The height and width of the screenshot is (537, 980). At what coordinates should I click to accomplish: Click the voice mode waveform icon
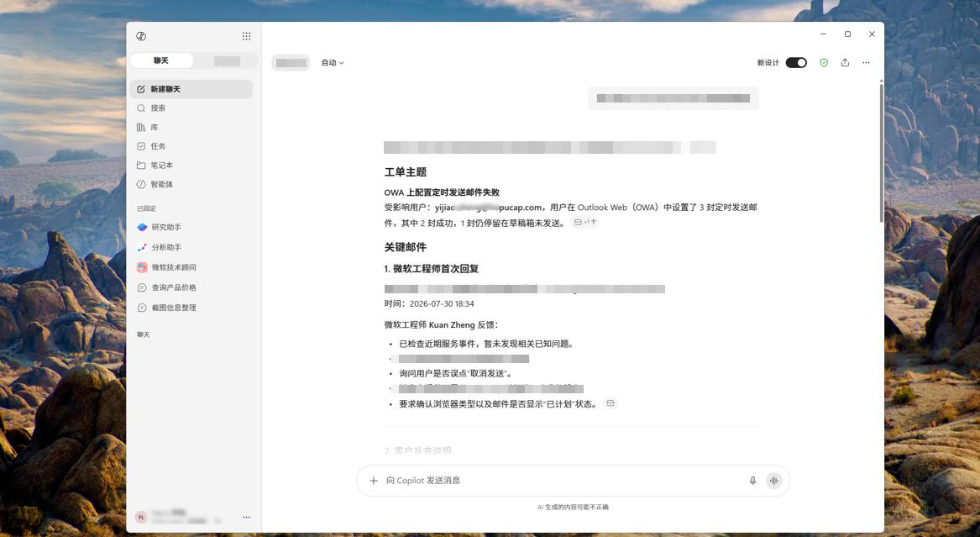pyautogui.click(x=773, y=480)
